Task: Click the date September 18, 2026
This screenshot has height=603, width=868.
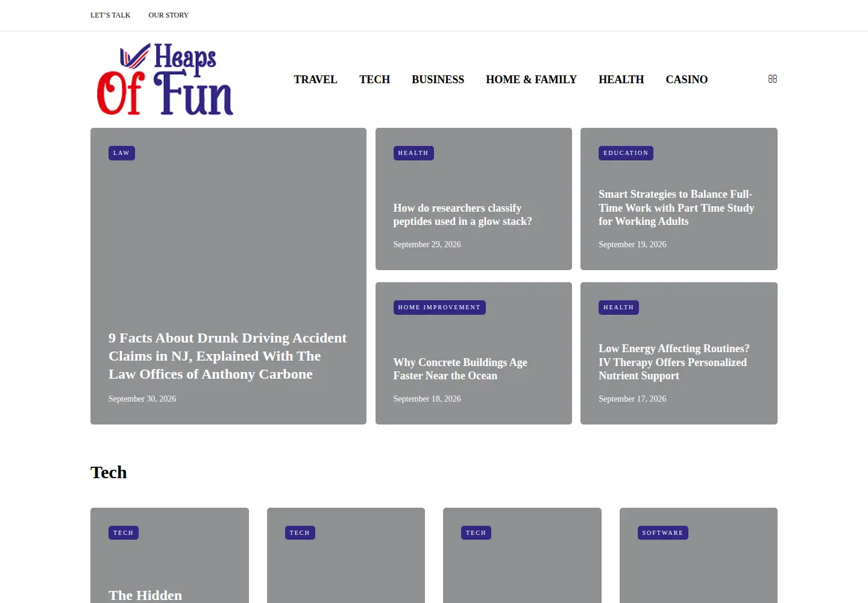Action: [x=427, y=399]
